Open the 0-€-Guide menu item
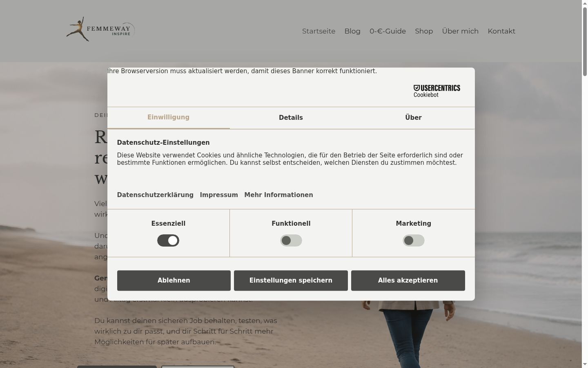588x368 pixels. pyautogui.click(x=388, y=31)
